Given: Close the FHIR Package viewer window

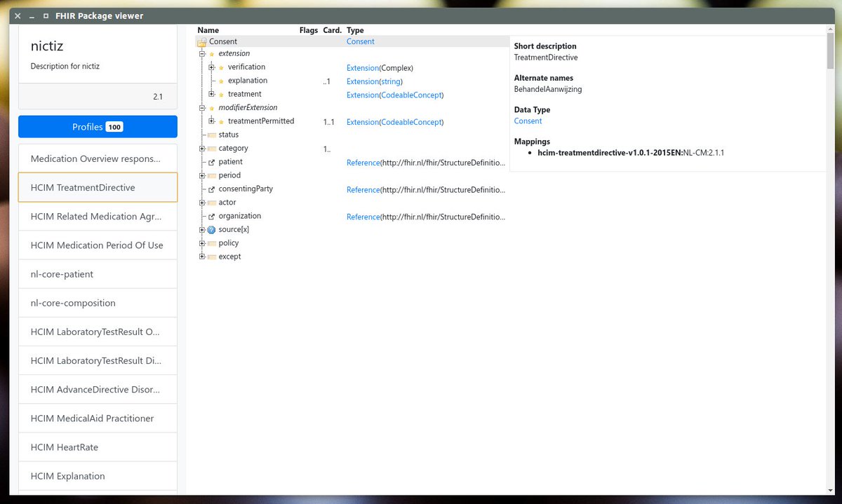Looking at the screenshot, I should click(18, 15).
